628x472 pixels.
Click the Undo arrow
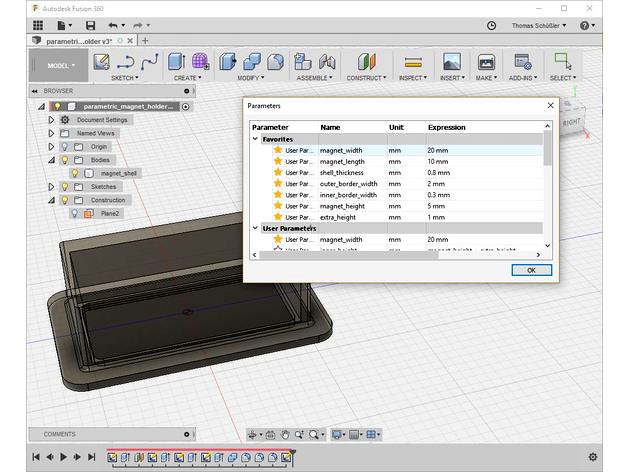[x=113, y=26]
